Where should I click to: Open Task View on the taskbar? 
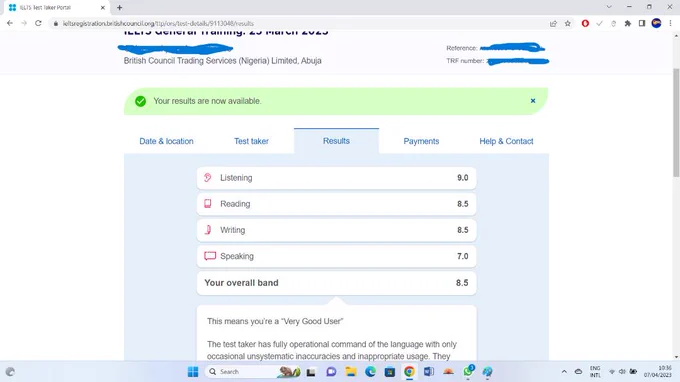point(311,372)
